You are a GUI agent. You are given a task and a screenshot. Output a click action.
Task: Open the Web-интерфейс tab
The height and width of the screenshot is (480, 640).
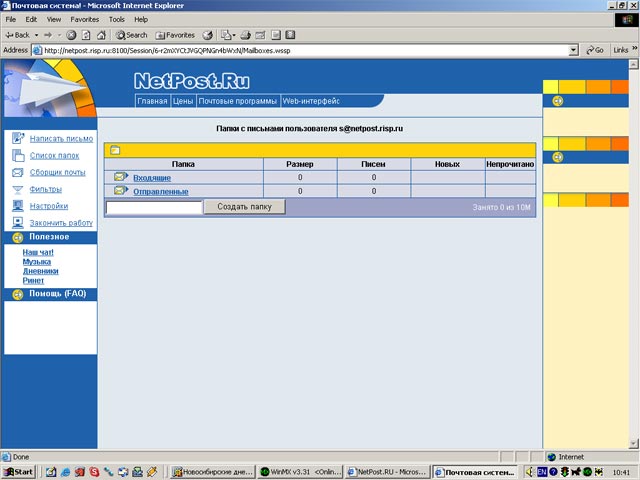point(311,101)
